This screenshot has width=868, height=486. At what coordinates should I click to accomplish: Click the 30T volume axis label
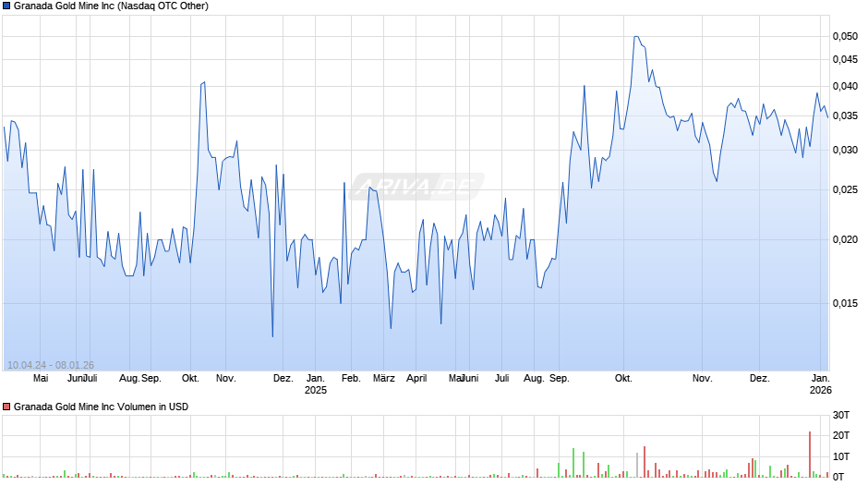841,416
